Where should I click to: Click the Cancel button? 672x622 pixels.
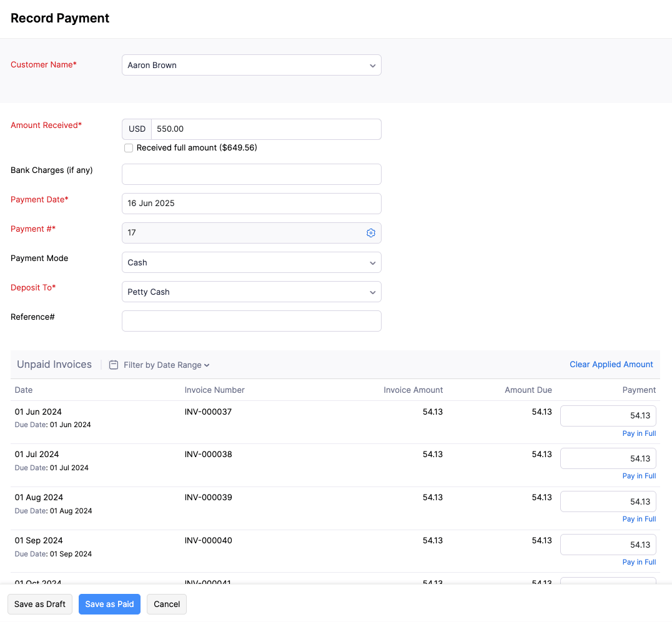[166, 604]
